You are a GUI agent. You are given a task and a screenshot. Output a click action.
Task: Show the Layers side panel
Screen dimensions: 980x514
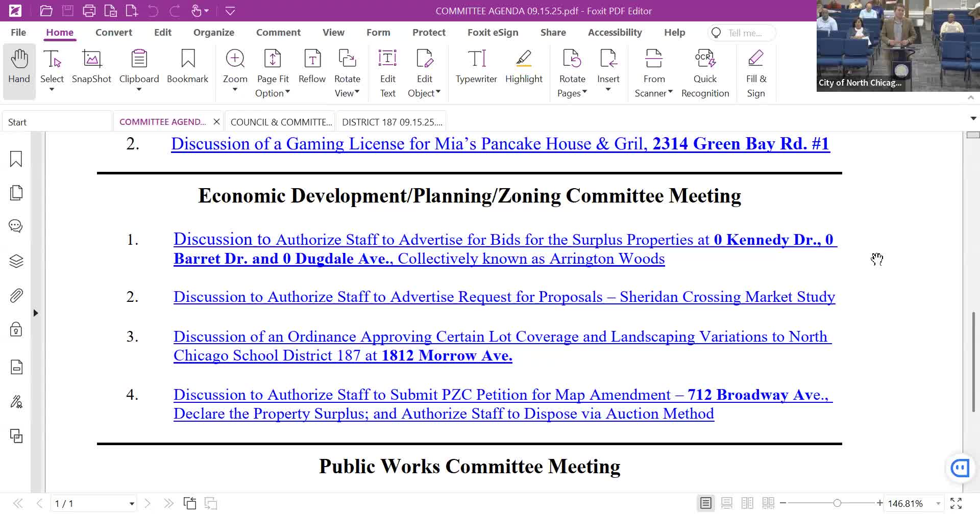(16, 261)
